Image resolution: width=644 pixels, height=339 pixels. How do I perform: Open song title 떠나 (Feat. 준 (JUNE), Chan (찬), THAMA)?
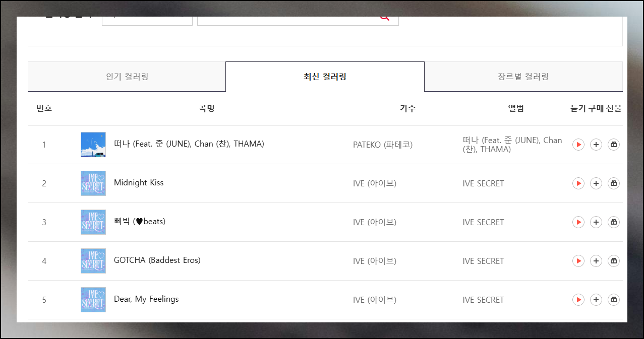189,144
